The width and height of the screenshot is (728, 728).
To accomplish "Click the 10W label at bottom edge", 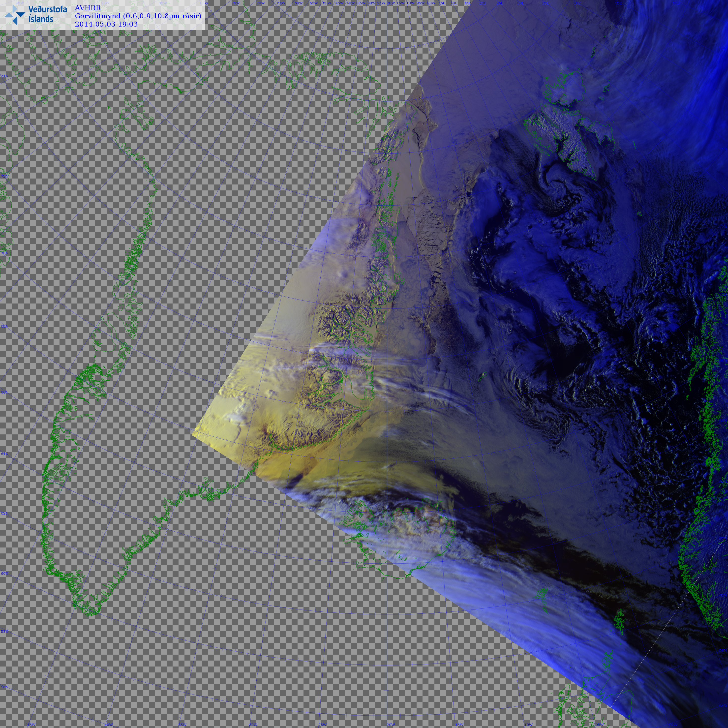I will click(x=528, y=725).
